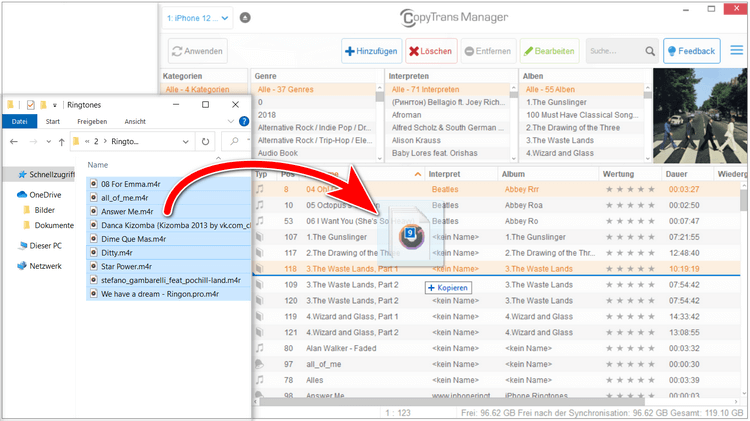The width and height of the screenshot is (750, 421).
Task: Open the Feedback button
Action: pyautogui.click(x=692, y=51)
